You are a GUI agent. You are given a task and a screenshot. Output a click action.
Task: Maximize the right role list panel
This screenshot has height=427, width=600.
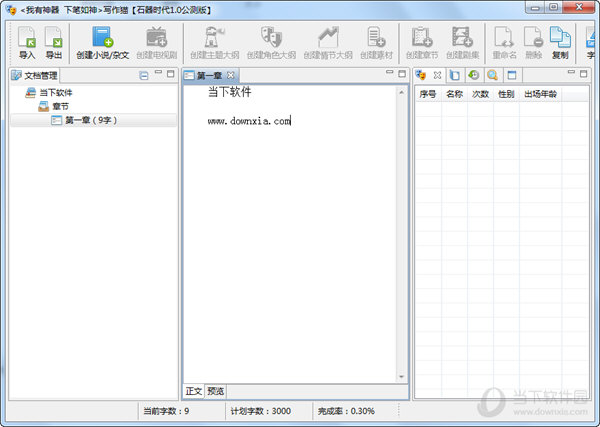584,73
